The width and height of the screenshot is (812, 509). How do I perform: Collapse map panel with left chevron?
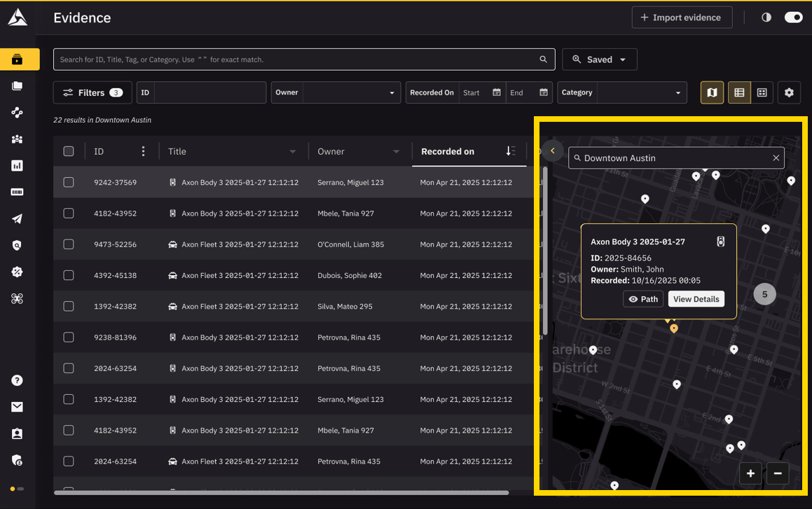coord(553,151)
